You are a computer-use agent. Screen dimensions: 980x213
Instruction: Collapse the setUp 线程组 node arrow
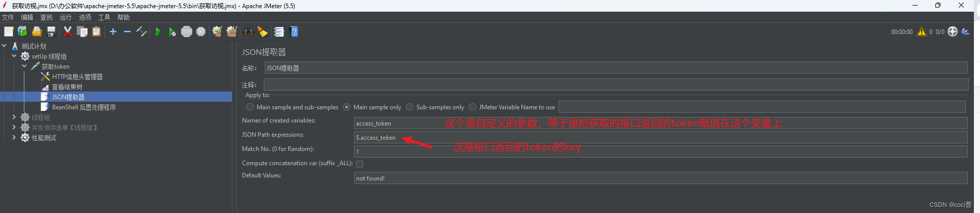tap(14, 56)
